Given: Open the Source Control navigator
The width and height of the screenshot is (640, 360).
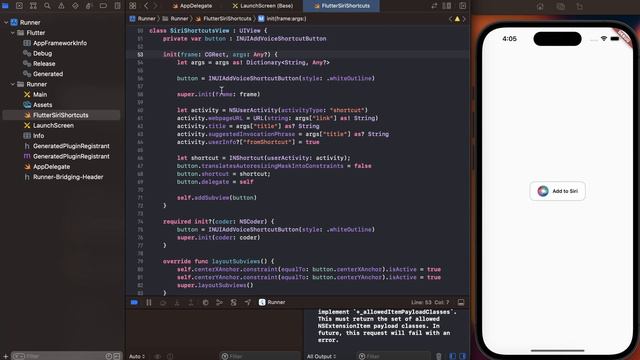Looking at the screenshot, I should (19, 6).
